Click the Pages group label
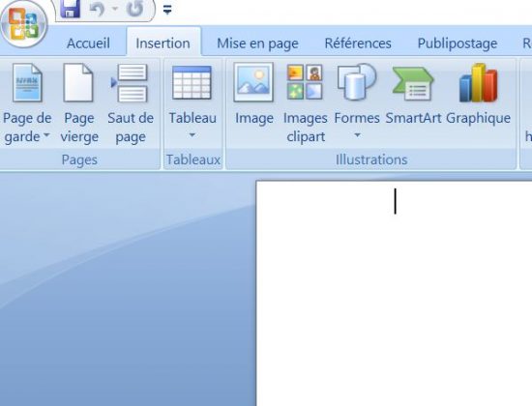 coord(79,159)
